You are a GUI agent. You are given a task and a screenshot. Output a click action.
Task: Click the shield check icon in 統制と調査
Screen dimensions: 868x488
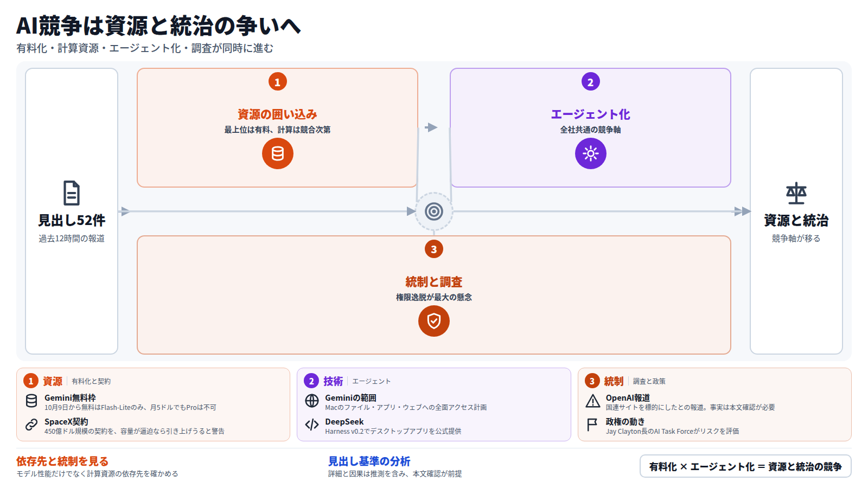click(x=434, y=321)
